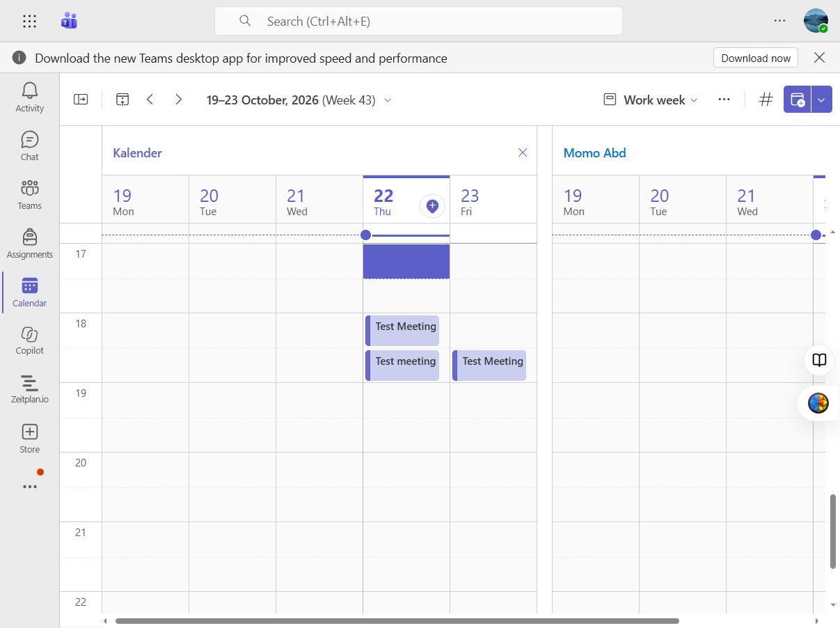Viewport: 840px width, 628px height.
Task: Click the colorful round floating icon
Action: pyautogui.click(x=818, y=402)
